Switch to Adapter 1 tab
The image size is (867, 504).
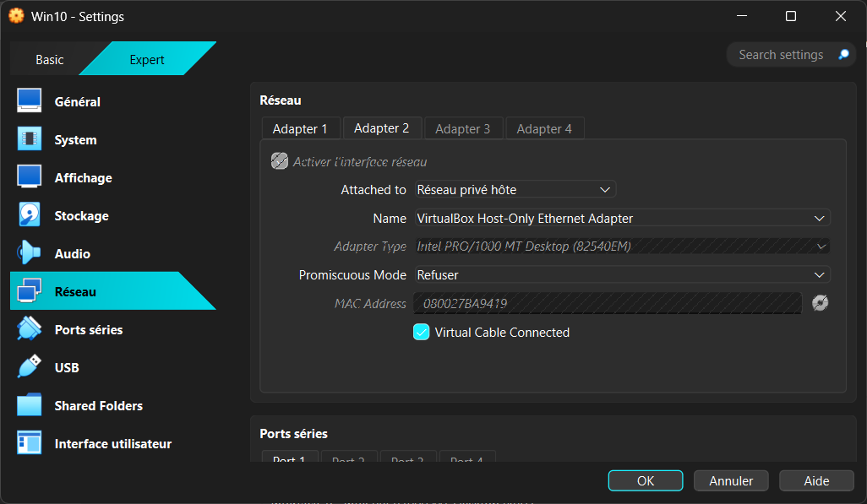coord(300,129)
